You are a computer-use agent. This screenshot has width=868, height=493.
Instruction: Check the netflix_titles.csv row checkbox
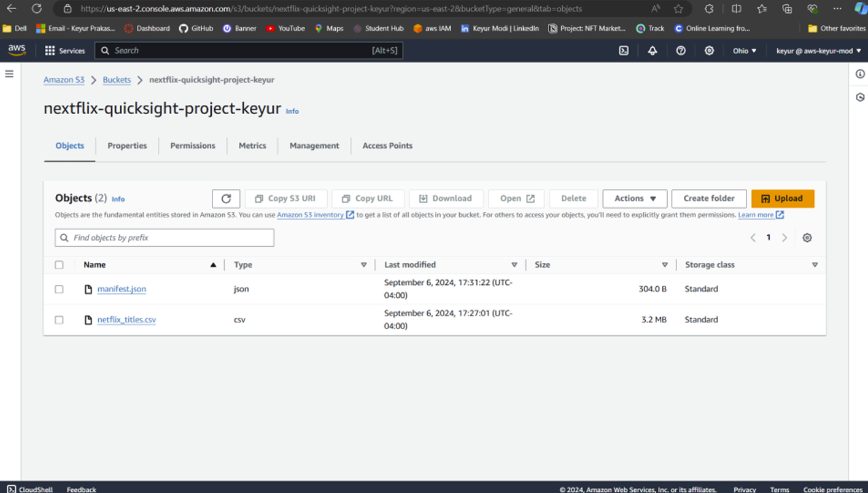[59, 320]
